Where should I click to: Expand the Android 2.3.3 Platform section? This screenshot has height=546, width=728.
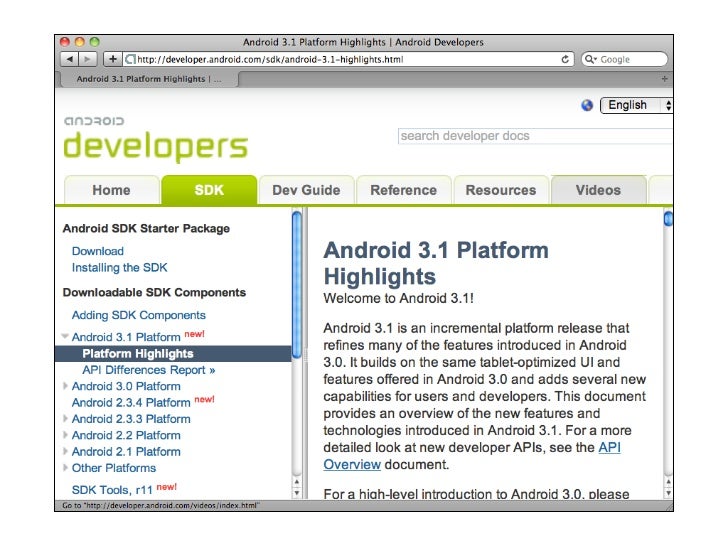point(65,418)
